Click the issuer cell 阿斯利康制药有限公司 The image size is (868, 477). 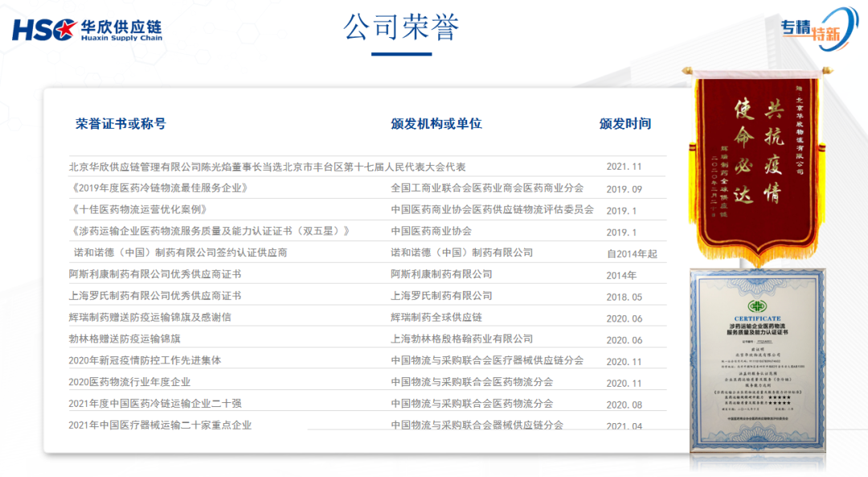[441, 275]
